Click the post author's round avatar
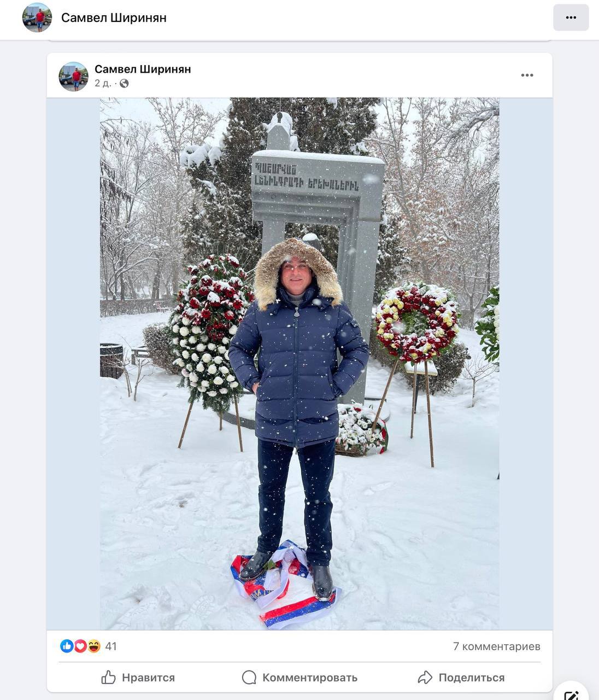Screen dimensions: 599x700 (73, 76)
